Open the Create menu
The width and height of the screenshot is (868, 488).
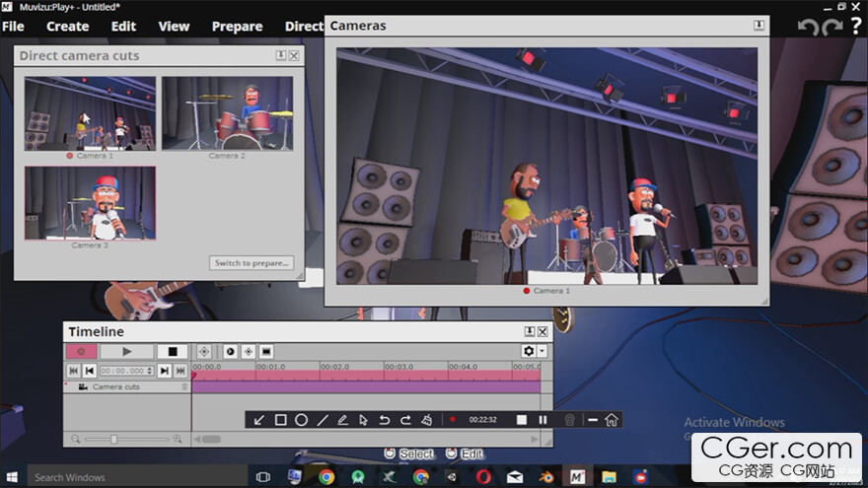tap(67, 27)
